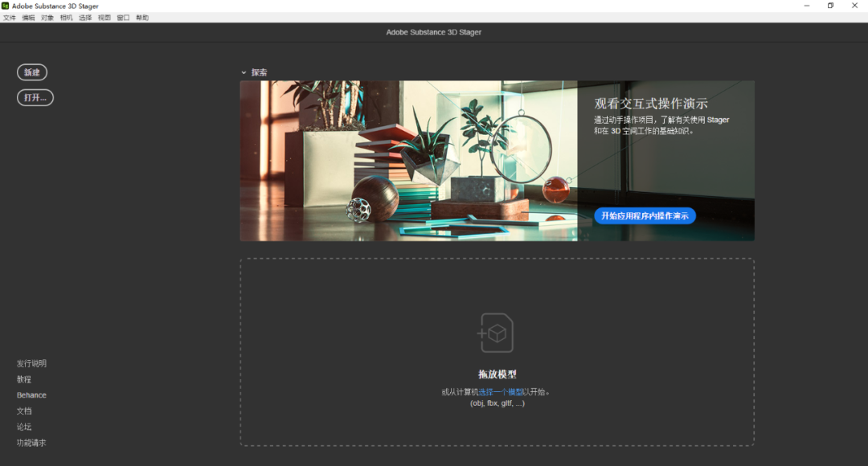
Task: Open the 文件 menu
Action: (10, 18)
